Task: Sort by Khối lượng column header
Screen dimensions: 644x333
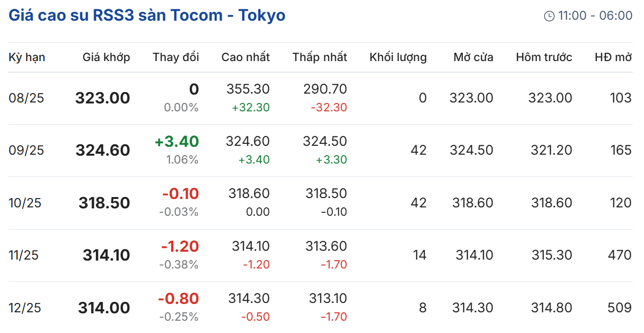Action: click(x=398, y=57)
